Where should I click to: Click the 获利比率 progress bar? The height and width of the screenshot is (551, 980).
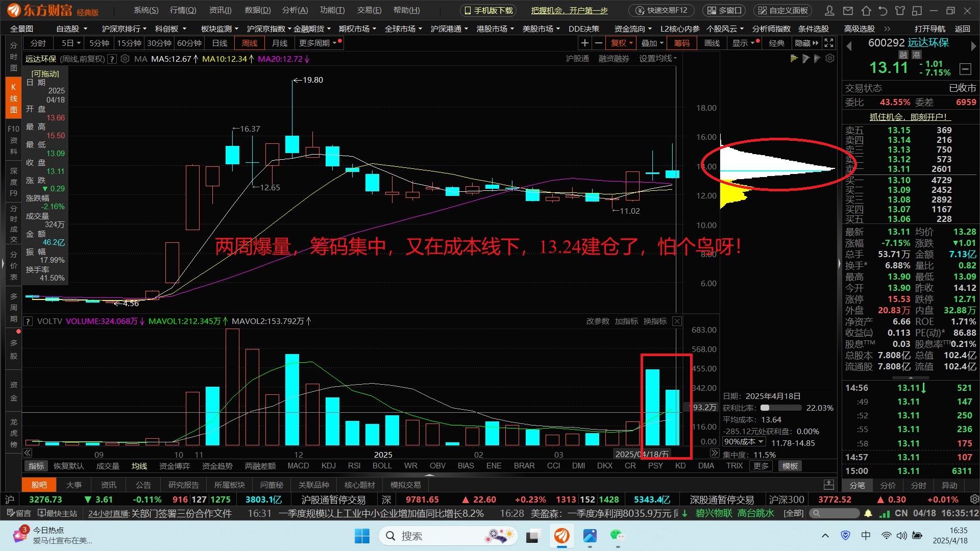[780, 408]
